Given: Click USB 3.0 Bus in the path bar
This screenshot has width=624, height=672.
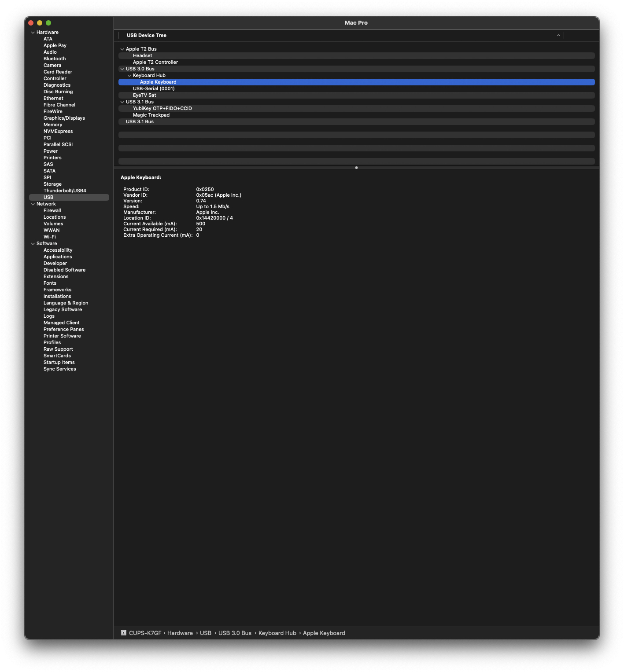Looking at the screenshot, I should coord(235,633).
